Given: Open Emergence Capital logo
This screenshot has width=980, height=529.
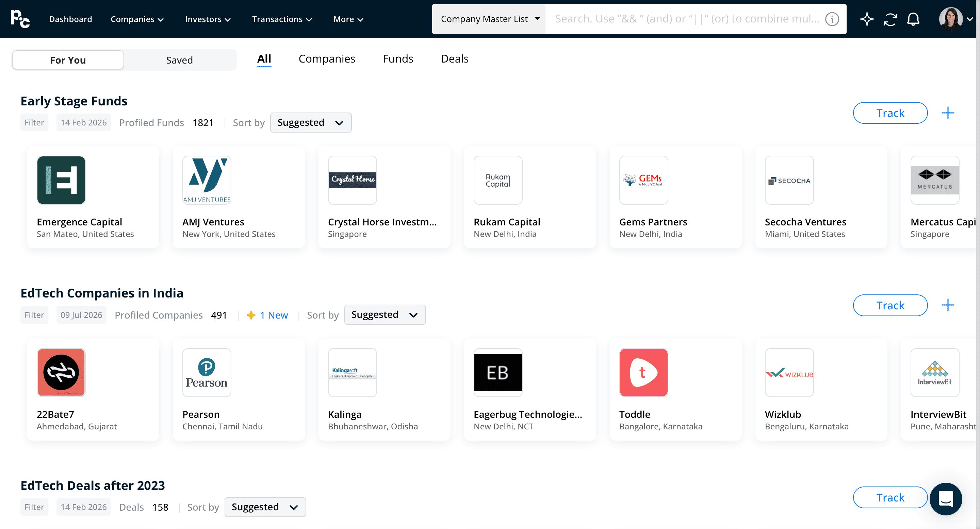Looking at the screenshot, I should [x=61, y=180].
